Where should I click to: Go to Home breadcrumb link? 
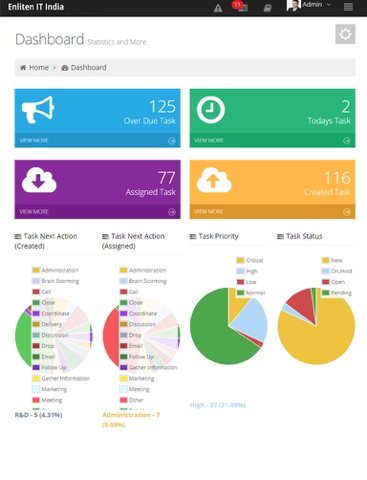[39, 68]
